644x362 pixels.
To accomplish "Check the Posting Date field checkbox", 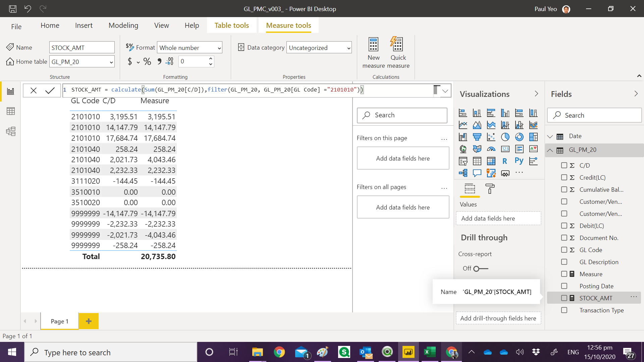I will tap(564, 286).
